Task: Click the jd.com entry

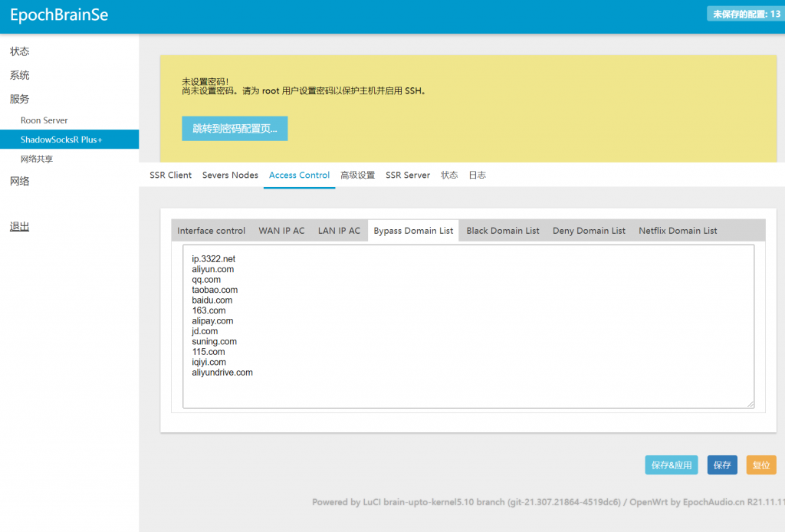Action: click(205, 331)
